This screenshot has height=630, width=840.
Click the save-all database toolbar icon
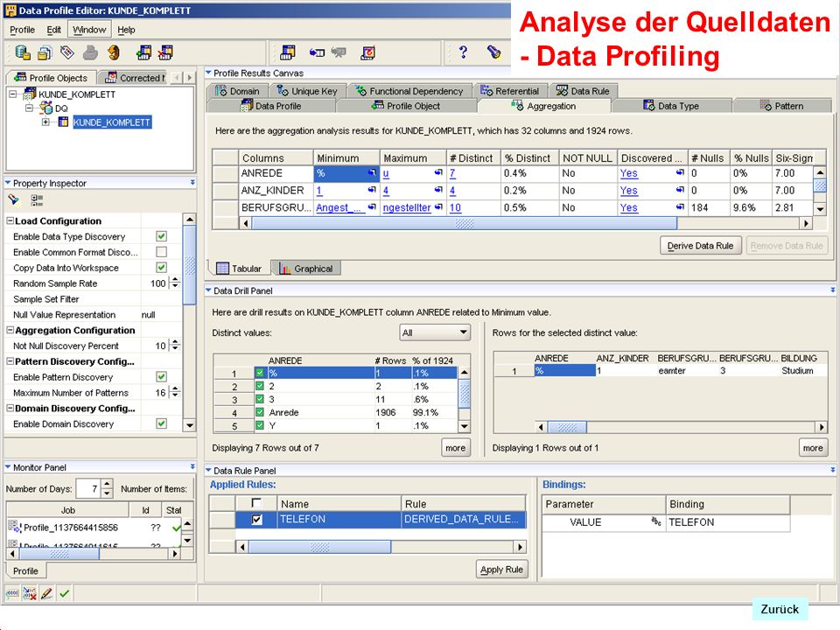pyautogui.click(x=23, y=52)
